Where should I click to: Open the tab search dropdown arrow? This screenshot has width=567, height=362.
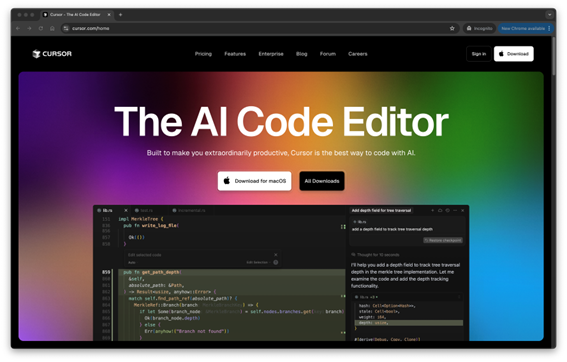[550, 15]
